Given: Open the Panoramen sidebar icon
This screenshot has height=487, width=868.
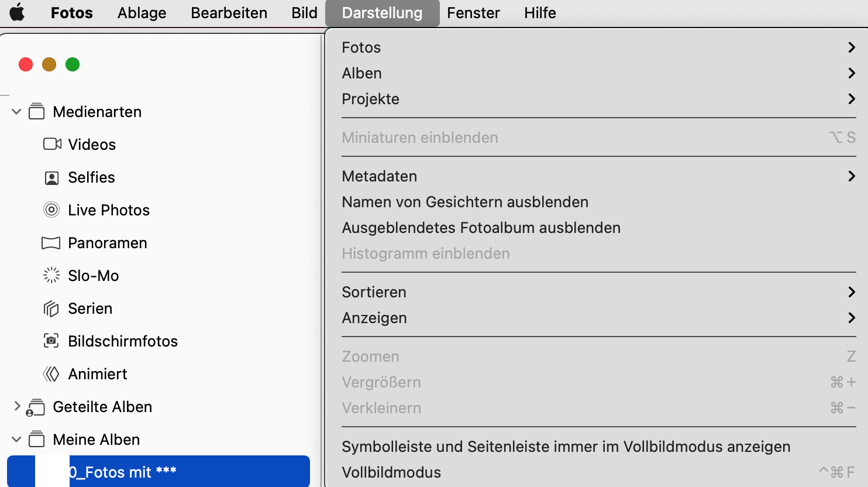Looking at the screenshot, I should click(x=51, y=243).
